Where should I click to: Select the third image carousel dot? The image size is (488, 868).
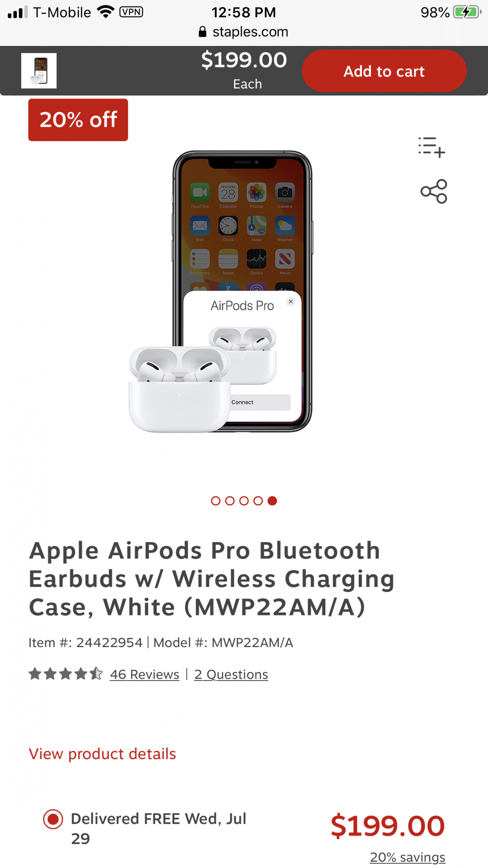[244, 501]
